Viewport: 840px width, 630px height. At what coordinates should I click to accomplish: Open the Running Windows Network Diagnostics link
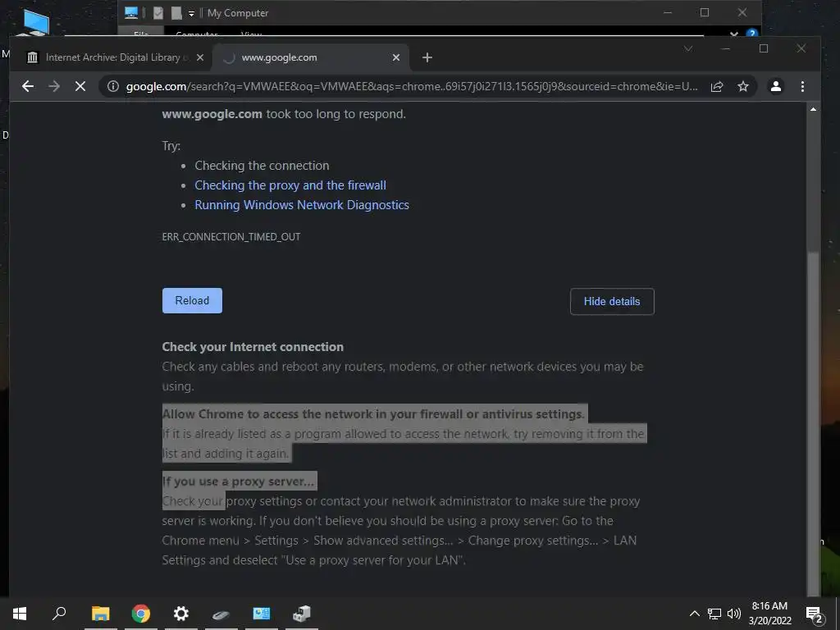[x=302, y=205]
